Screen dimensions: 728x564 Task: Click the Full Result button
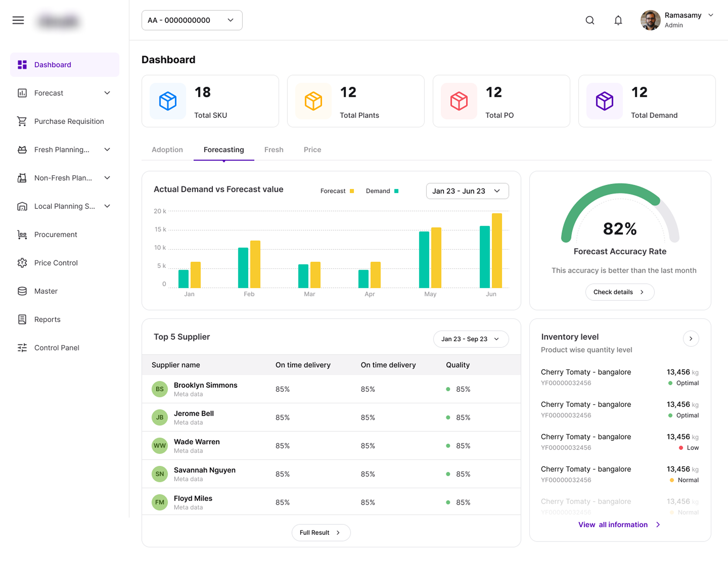[x=321, y=532]
